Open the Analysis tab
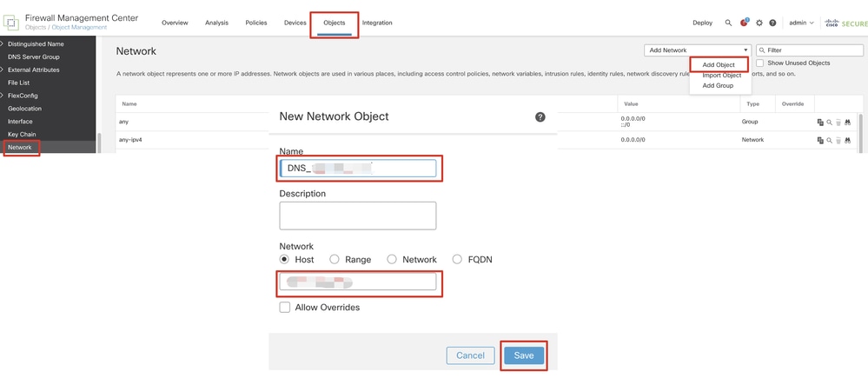 tap(216, 23)
